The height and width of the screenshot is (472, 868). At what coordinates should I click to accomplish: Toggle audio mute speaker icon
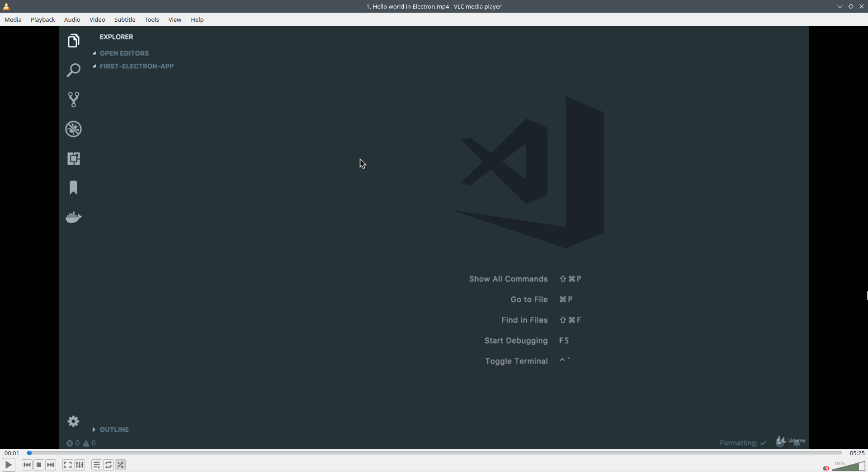826,468
